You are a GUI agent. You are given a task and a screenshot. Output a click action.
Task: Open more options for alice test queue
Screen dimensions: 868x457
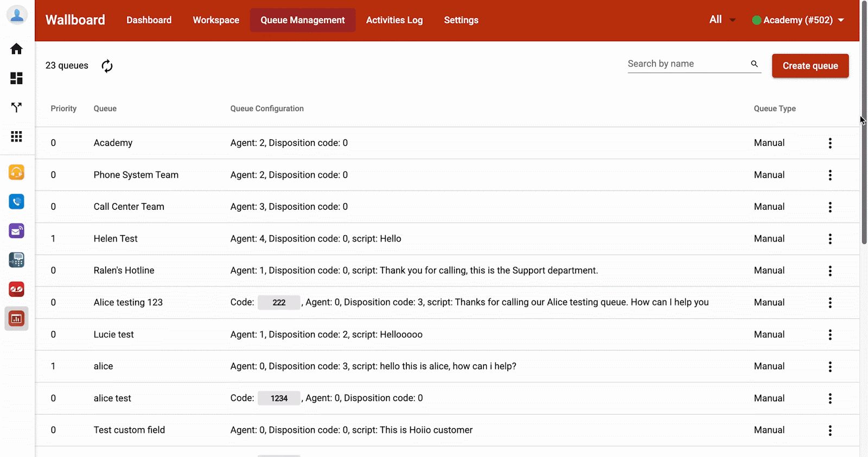(x=830, y=398)
